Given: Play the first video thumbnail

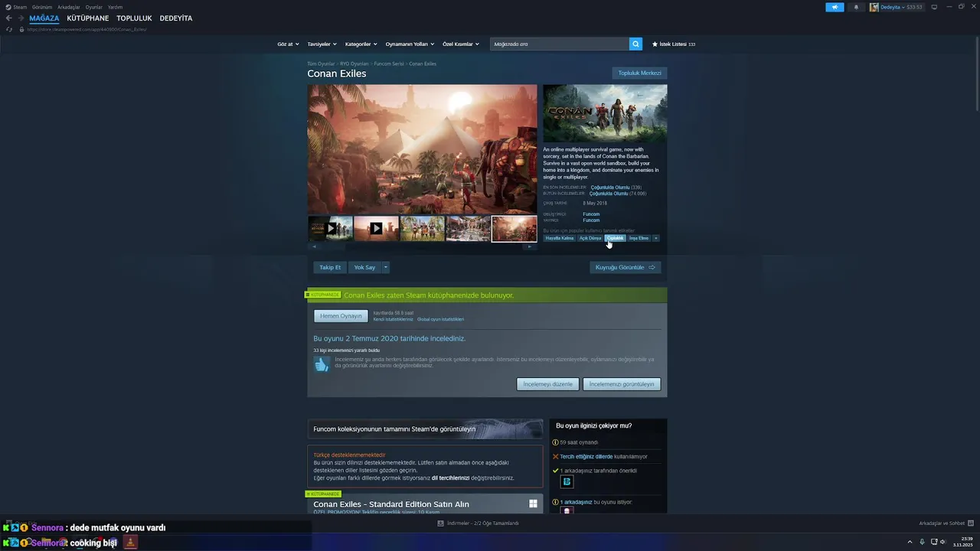Looking at the screenshot, I should coord(330,228).
